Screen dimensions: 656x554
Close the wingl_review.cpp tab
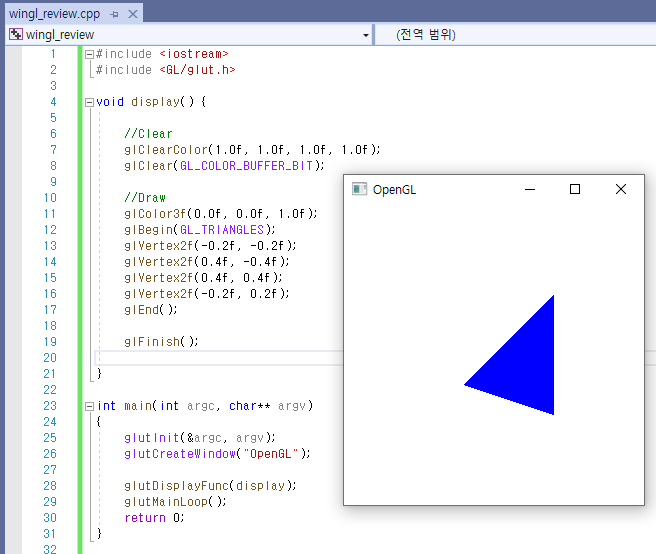pos(133,14)
